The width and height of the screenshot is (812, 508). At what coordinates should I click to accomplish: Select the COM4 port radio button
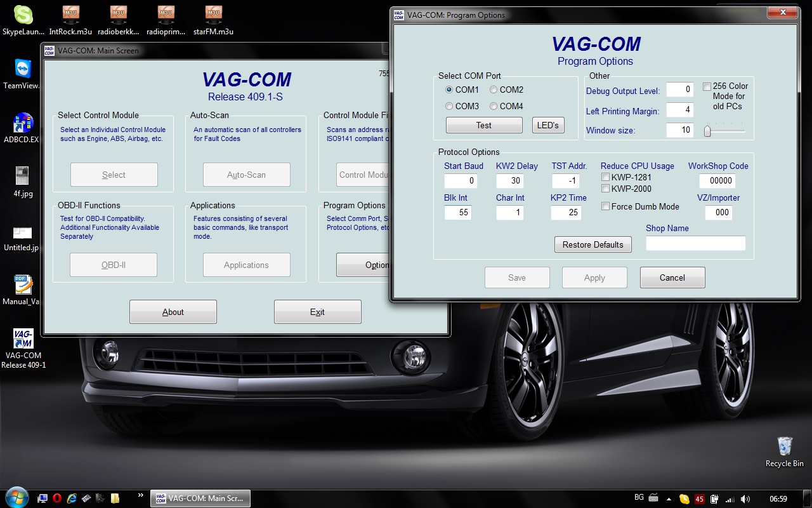point(494,106)
